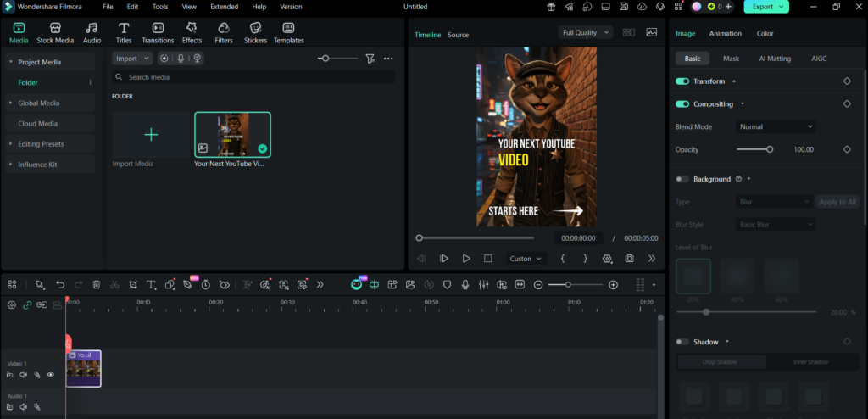The height and width of the screenshot is (419, 868).
Task: Click the marker shield icon in toolbar
Action: pyautogui.click(x=447, y=285)
